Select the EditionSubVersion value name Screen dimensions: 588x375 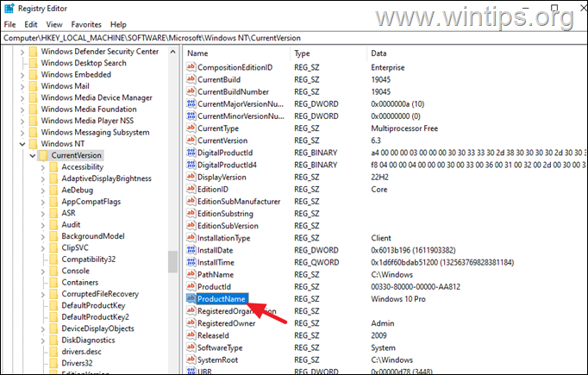click(x=228, y=226)
